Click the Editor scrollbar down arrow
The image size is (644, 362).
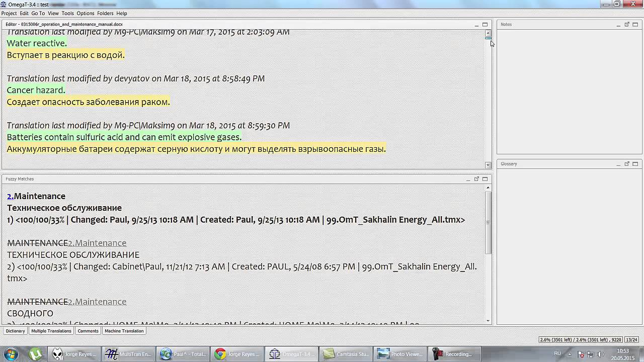coord(488,165)
